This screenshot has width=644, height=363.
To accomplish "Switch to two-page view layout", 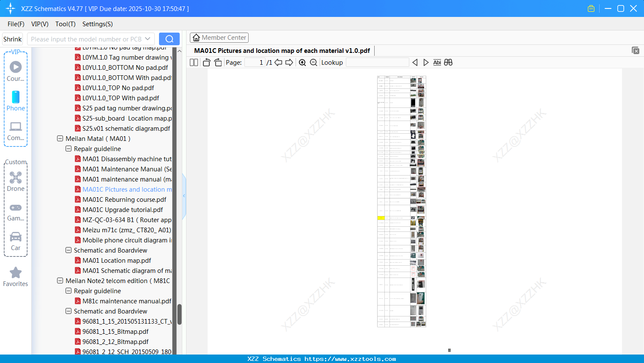I will [x=194, y=63].
